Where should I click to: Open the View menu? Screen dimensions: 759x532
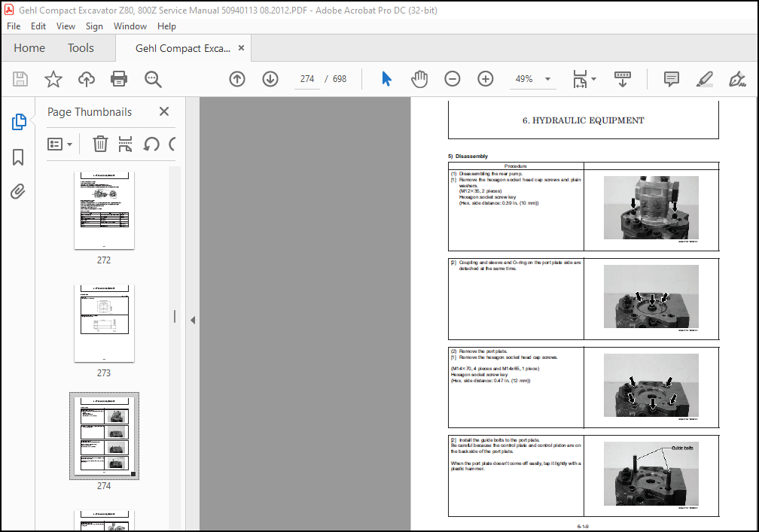click(66, 26)
